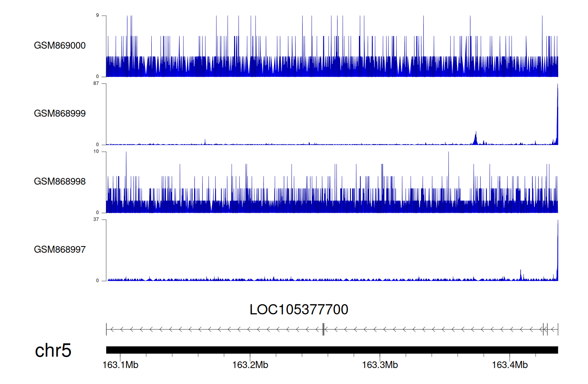Click y-axis maximum value 10
Viewport: 588px width, 384px height.
tap(96, 152)
